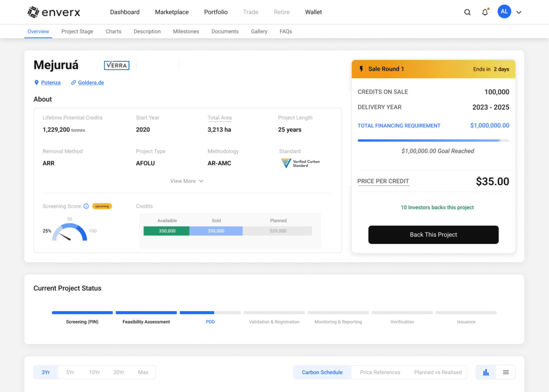Click the PDD project stage step

click(x=210, y=321)
